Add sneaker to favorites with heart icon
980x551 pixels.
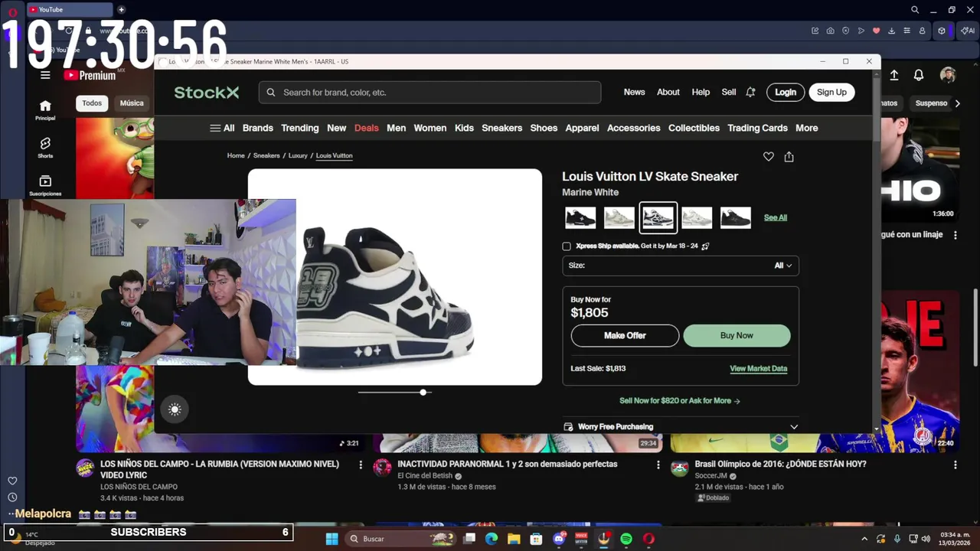click(768, 156)
